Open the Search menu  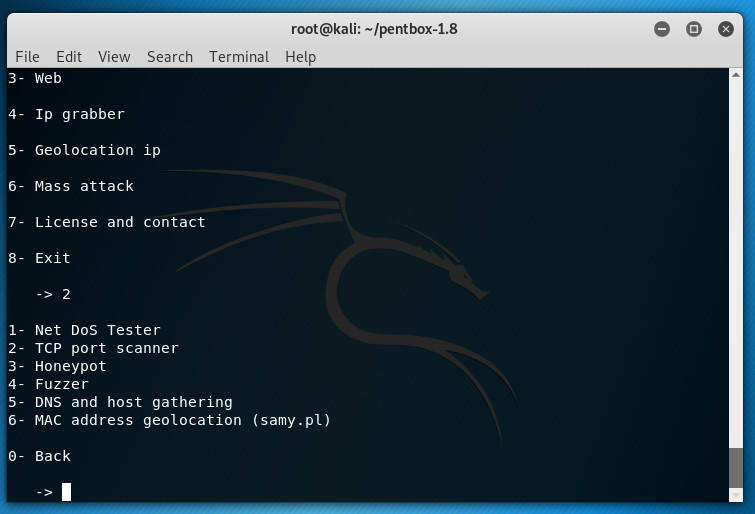(x=169, y=57)
